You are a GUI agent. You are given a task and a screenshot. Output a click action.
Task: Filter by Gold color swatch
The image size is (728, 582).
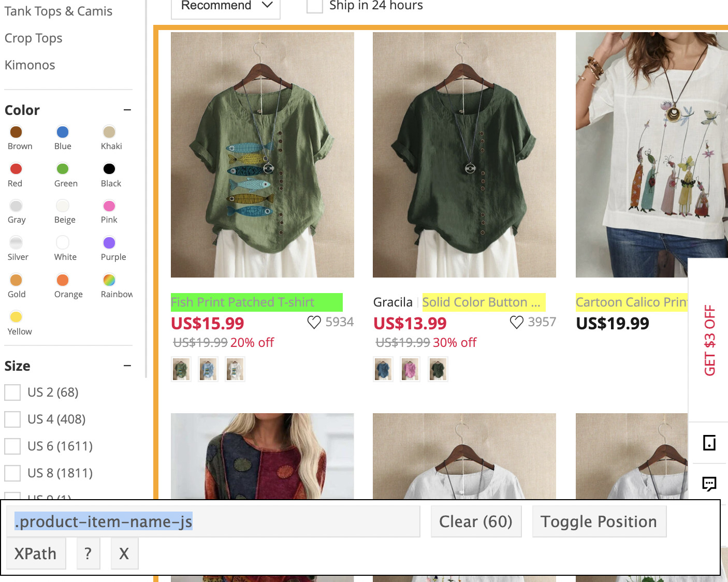tap(16, 280)
